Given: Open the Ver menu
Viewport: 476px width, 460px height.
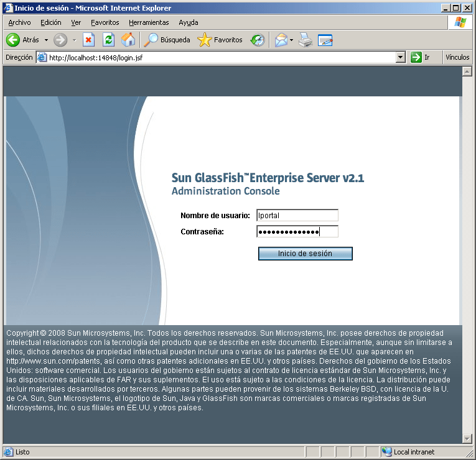Looking at the screenshot, I should click(76, 22).
